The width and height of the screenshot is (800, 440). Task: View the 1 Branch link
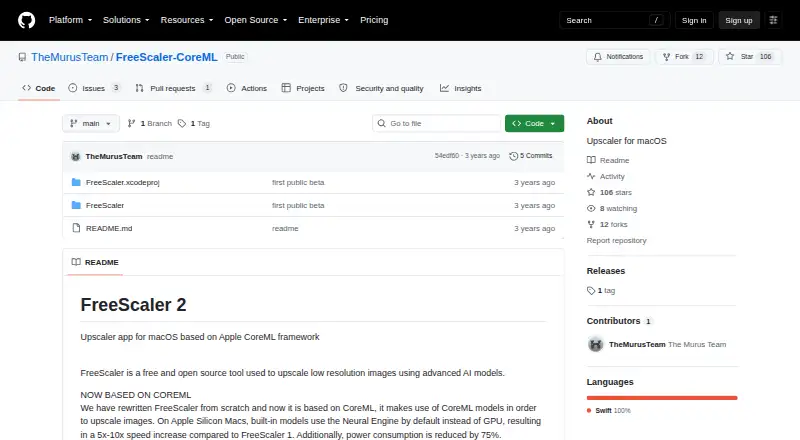(149, 124)
